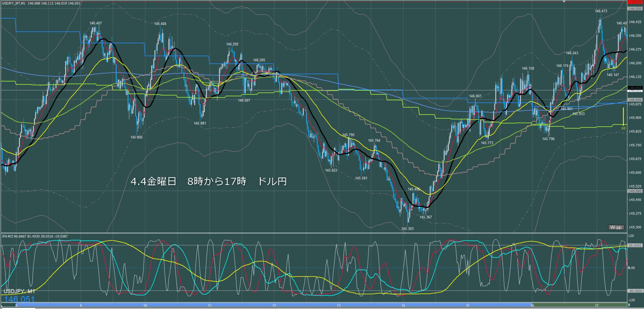This screenshot has width=644, height=309.
Task: Click the 80.0000 level tag in RCI window
Action: pos(635,245)
